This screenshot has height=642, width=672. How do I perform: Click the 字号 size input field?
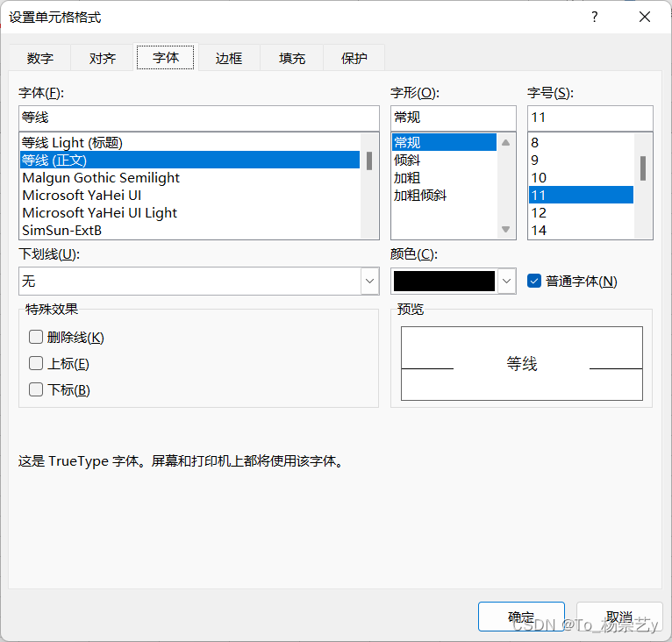[x=590, y=118]
